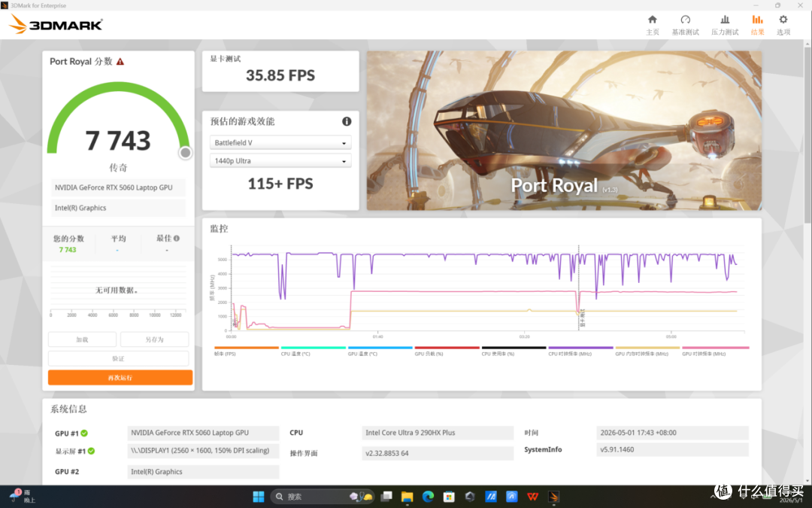Click the gray knob on the score gauge
This screenshot has width=812, height=508.
click(185, 152)
